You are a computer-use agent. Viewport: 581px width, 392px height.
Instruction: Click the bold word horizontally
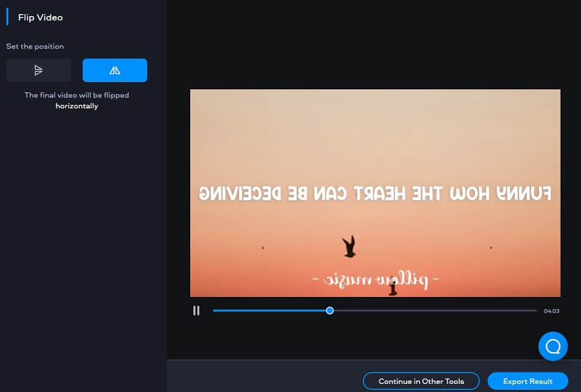[77, 106]
